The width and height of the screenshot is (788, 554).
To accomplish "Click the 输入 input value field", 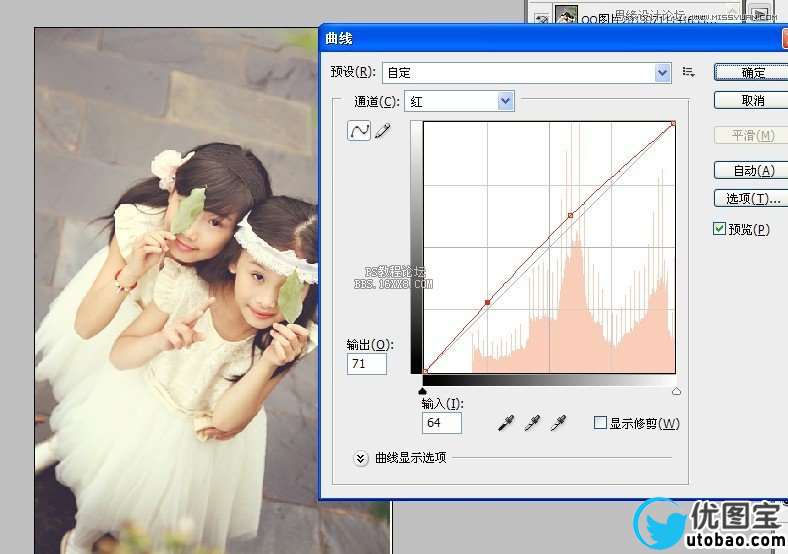I will click(442, 423).
